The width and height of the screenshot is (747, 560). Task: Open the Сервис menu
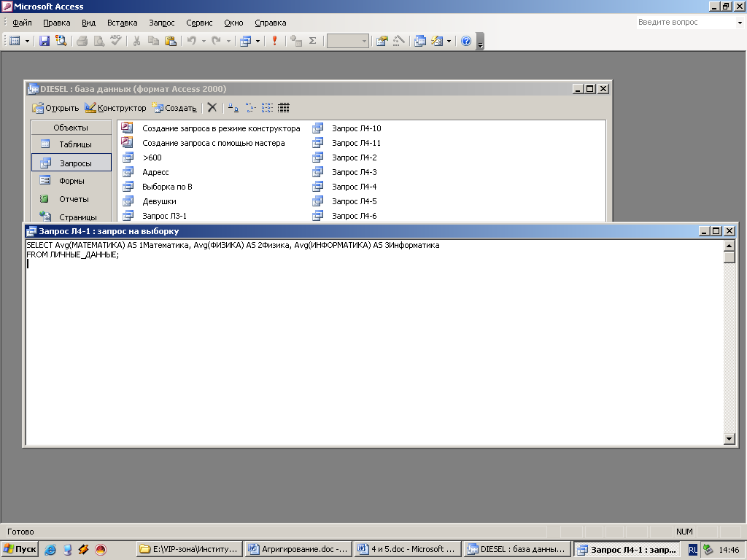click(x=199, y=23)
